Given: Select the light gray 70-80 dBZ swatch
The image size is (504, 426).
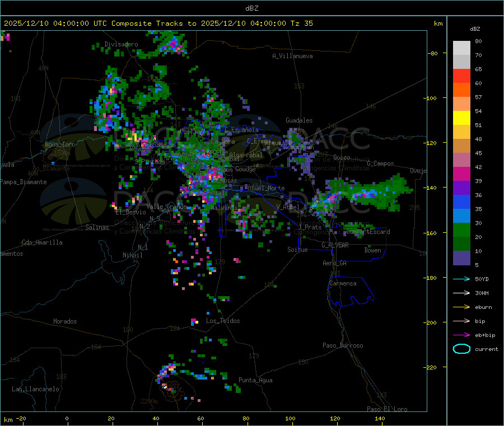Looking at the screenshot, I should [x=461, y=48].
